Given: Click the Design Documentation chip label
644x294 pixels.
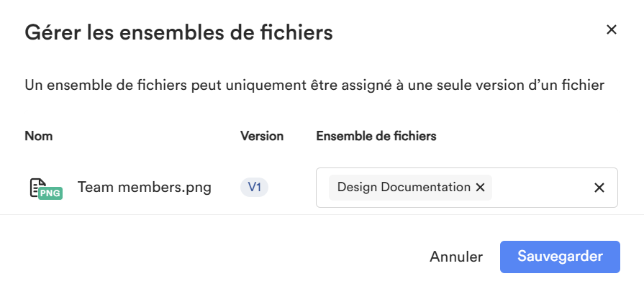Looking at the screenshot, I should (404, 188).
